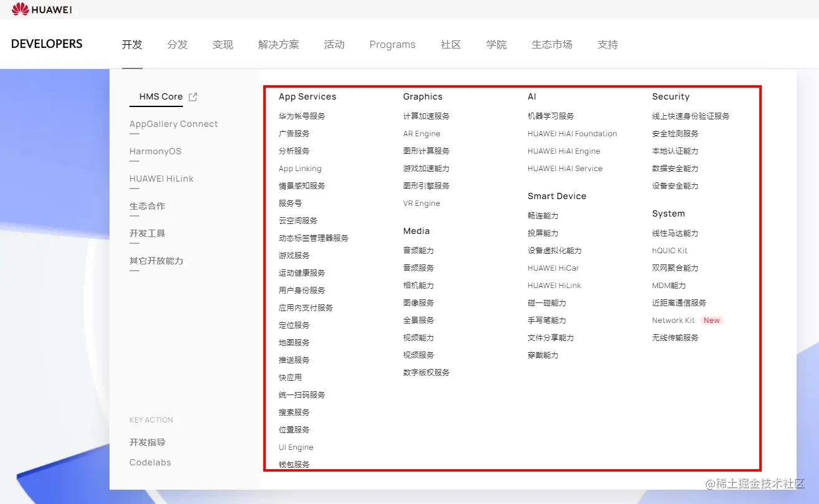Open 快应用 link
The width and height of the screenshot is (819, 504).
pos(290,378)
